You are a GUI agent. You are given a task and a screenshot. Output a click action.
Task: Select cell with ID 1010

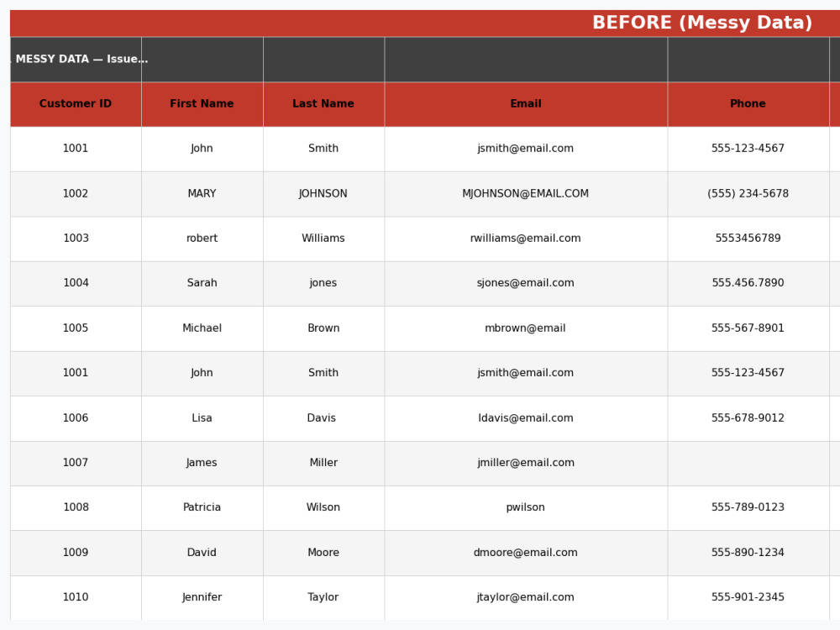[x=76, y=598]
